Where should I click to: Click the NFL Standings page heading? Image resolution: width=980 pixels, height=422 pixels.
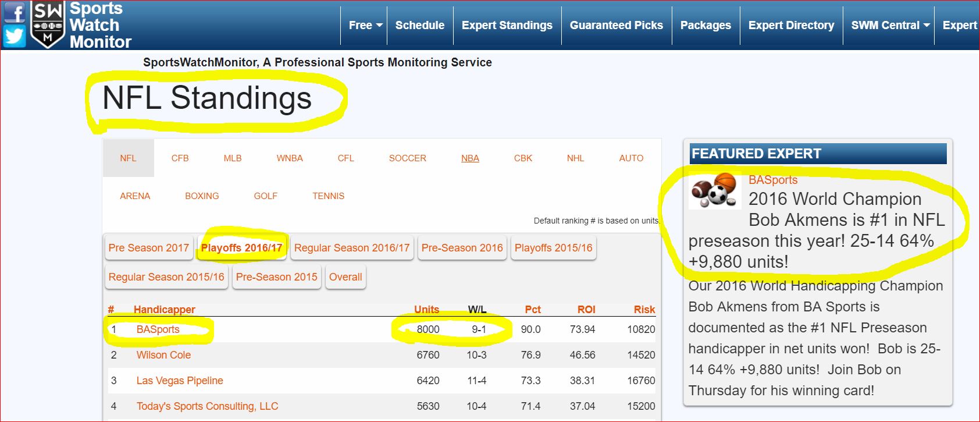pyautogui.click(x=207, y=98)
